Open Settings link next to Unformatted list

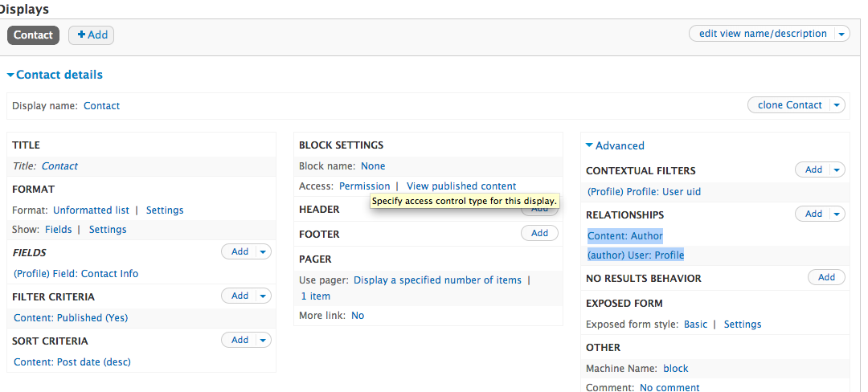165,210
